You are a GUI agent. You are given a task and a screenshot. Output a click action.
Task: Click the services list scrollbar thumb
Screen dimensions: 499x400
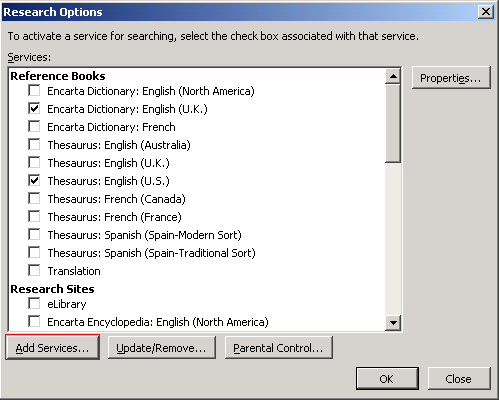pyautogui.click(x=393, y=124)
